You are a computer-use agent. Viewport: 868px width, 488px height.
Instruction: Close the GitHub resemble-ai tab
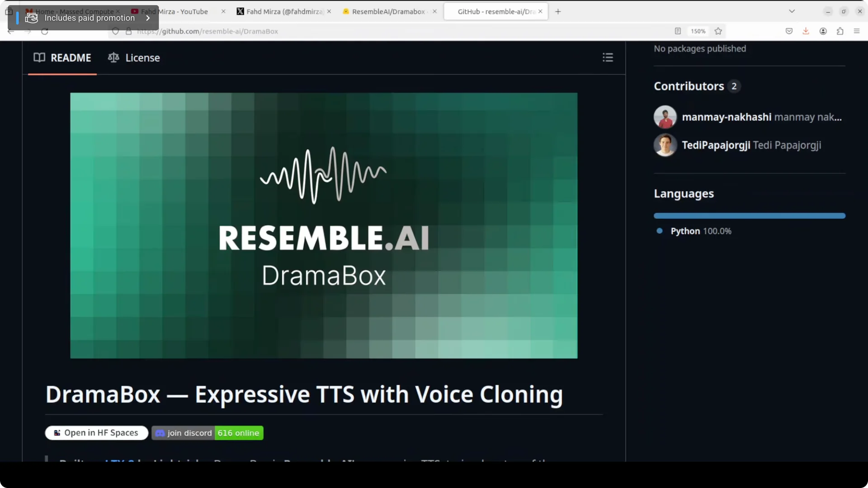(x=540, y=12)
